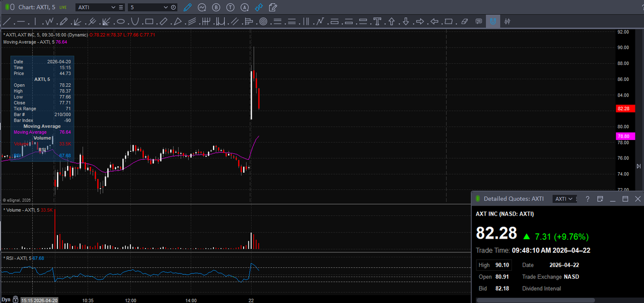Viewport: 644px width, 303px height.
Task: Select the right arrow marker tool
Action: (x=420, y=21)
